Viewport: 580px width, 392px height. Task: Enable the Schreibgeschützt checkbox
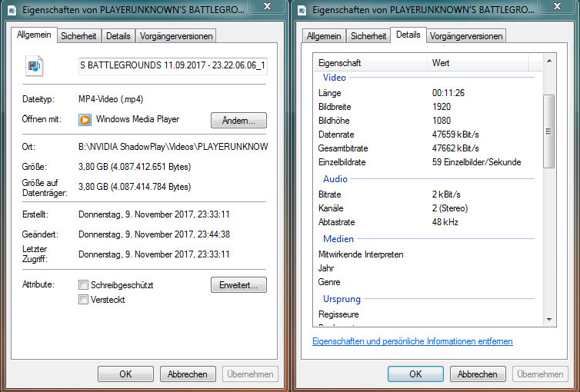[x=83, y=285]
